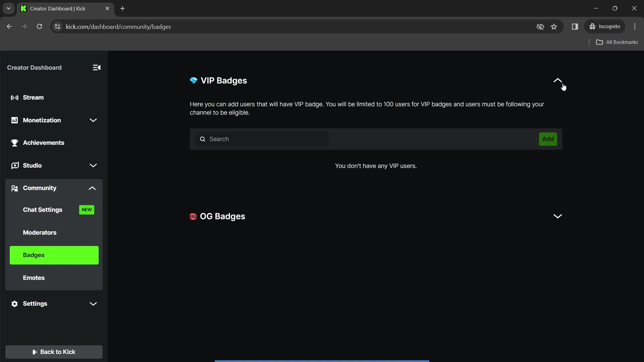Click the OG Badges icon

(193, 216)
